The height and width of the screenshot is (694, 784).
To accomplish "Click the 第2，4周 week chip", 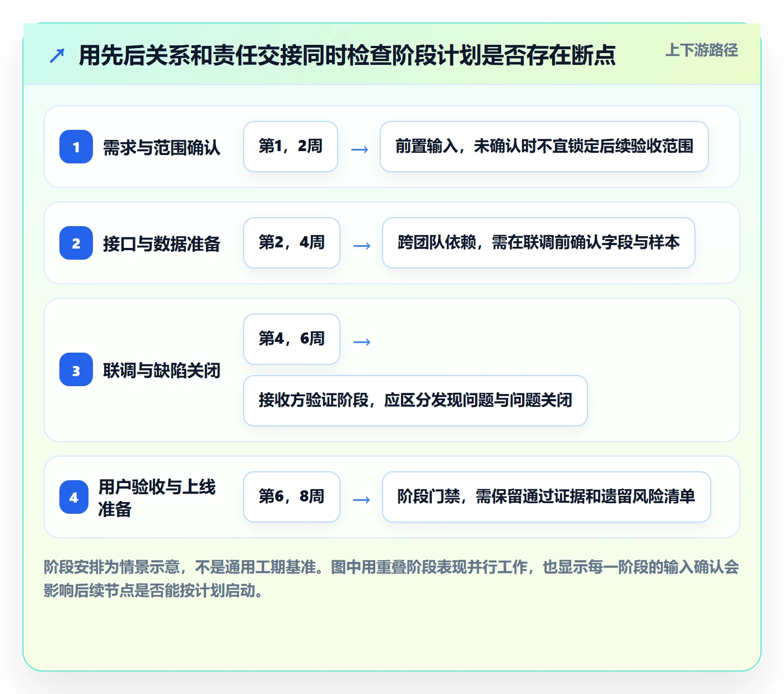I will [292, 243].
